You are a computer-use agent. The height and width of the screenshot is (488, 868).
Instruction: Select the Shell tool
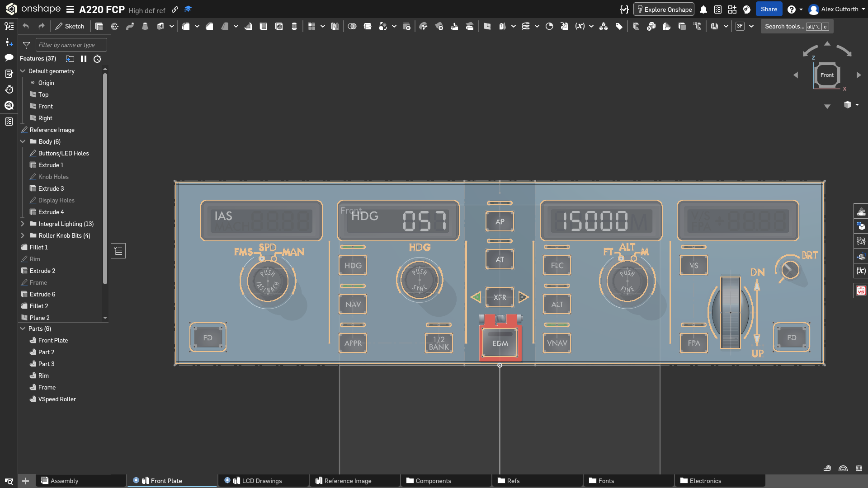tap(264, 27)
